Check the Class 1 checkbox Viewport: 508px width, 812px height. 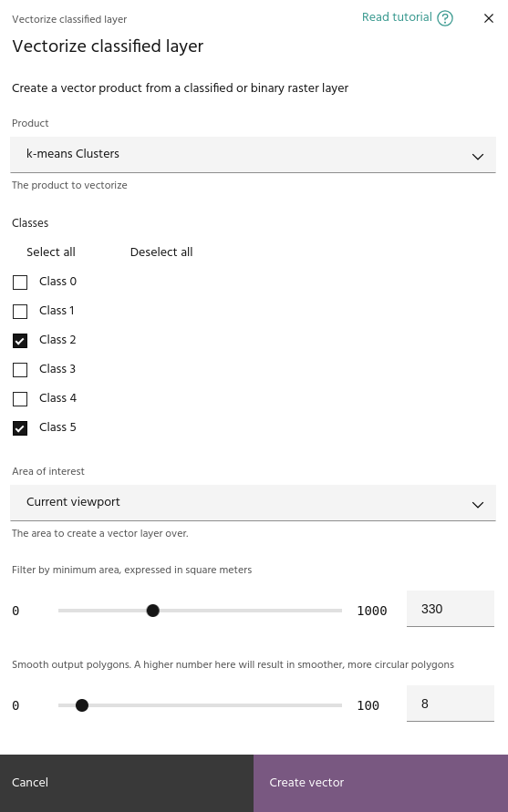tap(20, 312)
